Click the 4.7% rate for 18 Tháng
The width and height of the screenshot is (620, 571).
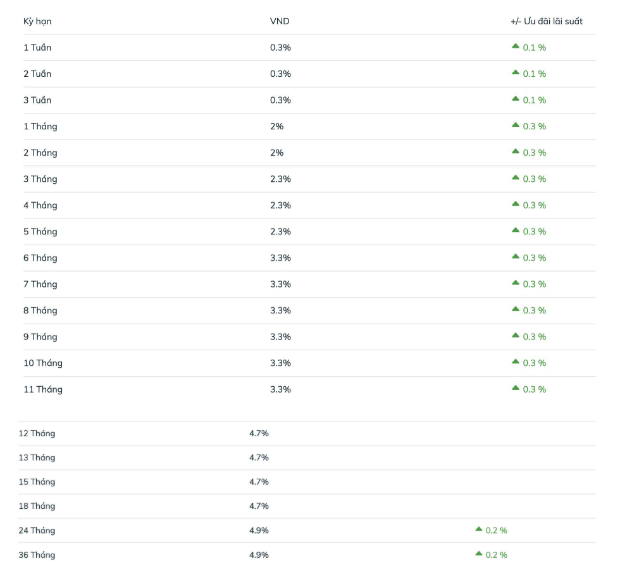click(259, 506)
